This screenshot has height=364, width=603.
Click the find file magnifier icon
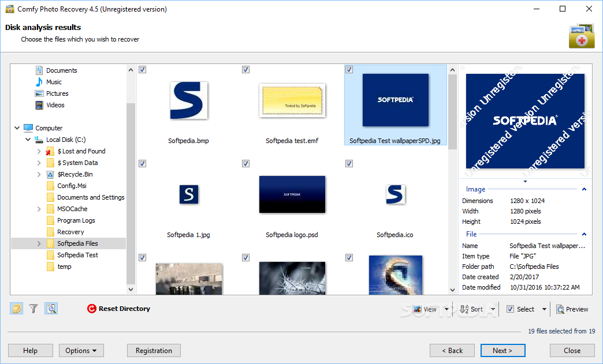(51, 308)
